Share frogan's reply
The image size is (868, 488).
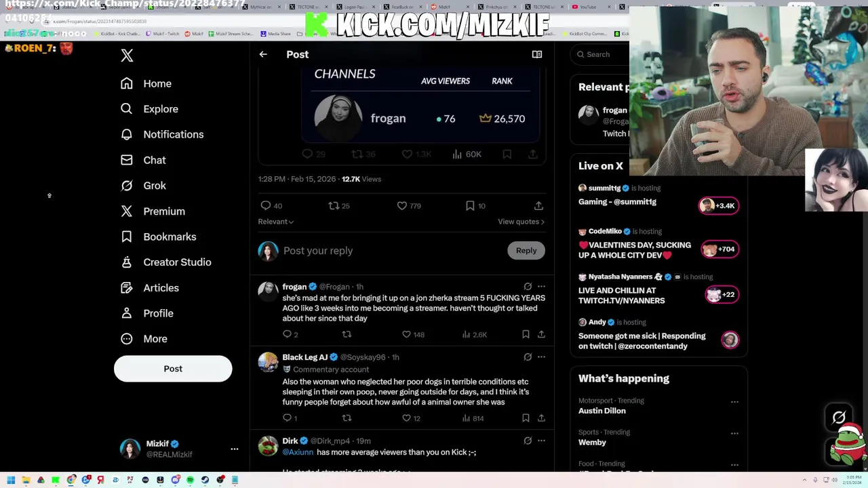pos(541,334)
